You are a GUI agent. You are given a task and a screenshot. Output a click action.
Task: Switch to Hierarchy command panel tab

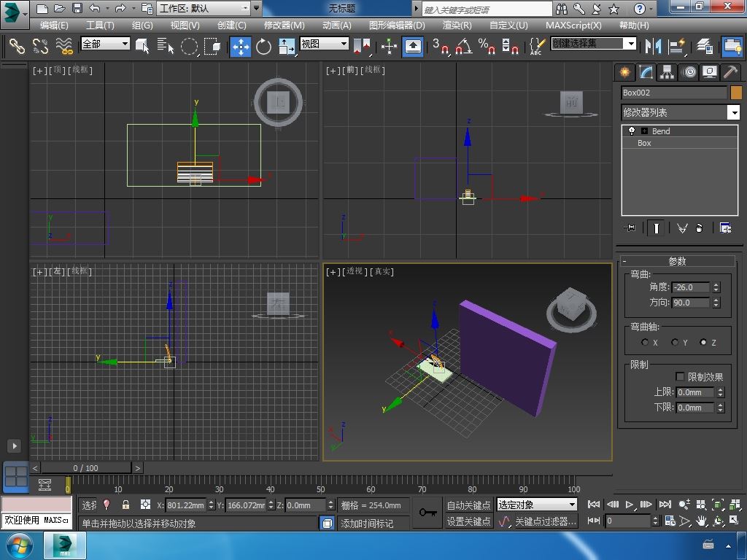667,72
